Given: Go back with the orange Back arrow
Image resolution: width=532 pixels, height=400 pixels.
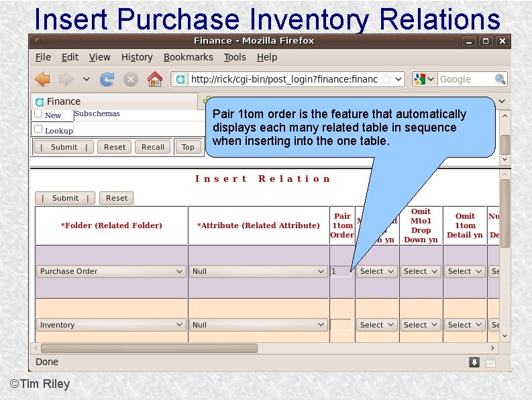Looking at the screenshot, I should 43,79.
